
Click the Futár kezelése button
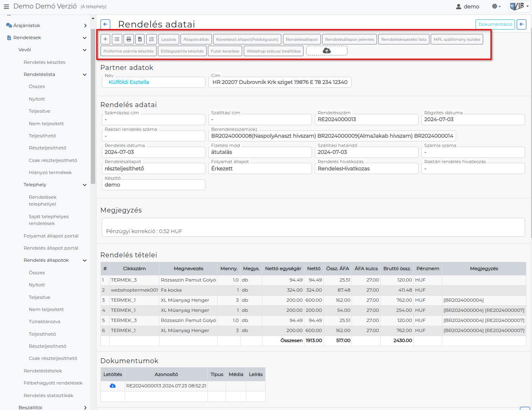(x=225, y=51)
